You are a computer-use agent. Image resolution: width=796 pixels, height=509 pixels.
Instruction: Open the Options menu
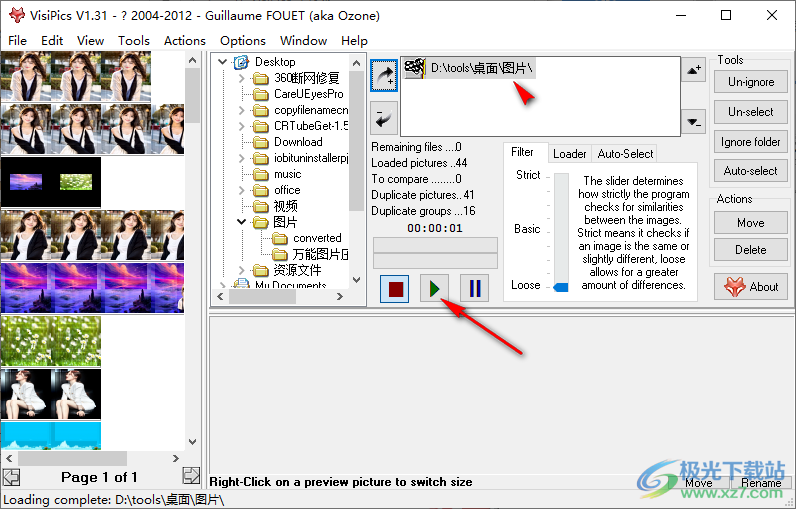click(243, 41)
